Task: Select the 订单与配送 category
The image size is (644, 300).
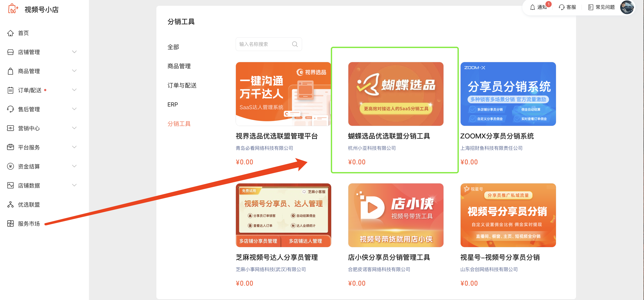Action: point(182,85)
